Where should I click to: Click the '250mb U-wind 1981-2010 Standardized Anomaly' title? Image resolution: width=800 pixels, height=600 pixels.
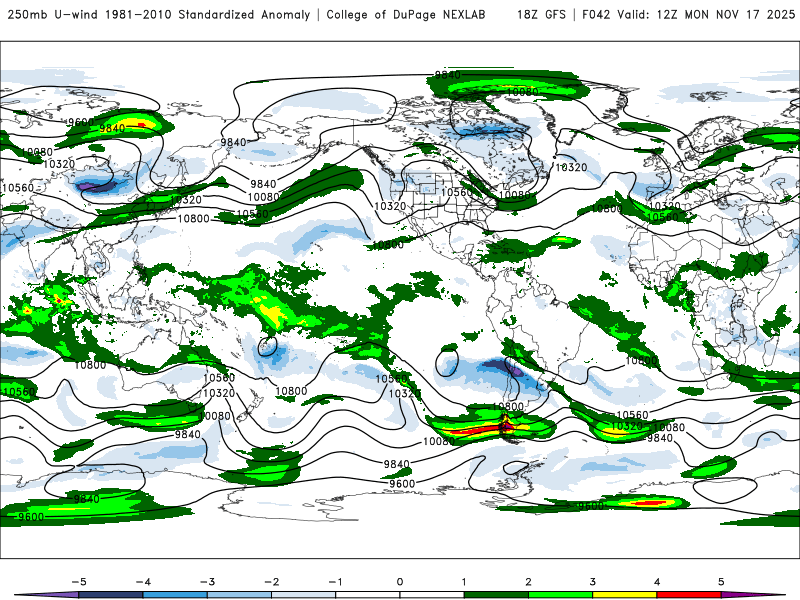159,15
